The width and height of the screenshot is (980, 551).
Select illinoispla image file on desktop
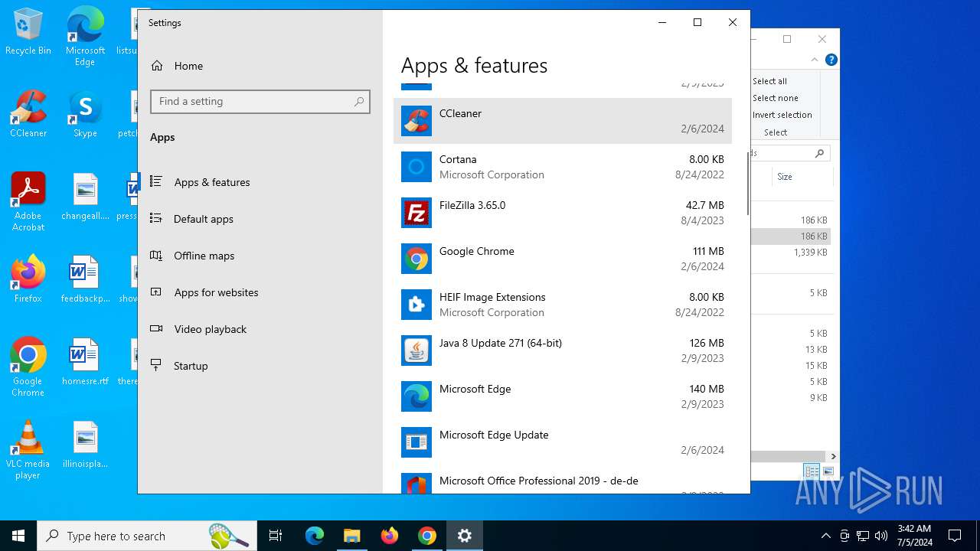click(x=85, y=445)
